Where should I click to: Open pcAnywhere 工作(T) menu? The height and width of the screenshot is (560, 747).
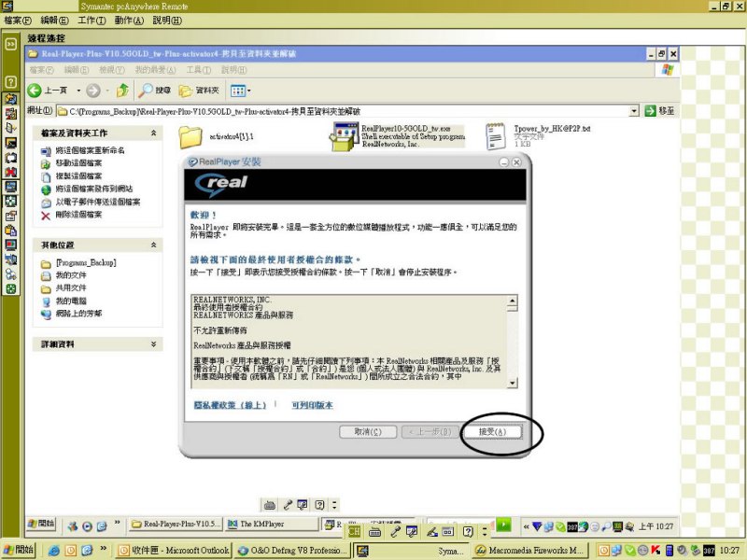pos(92,21)
